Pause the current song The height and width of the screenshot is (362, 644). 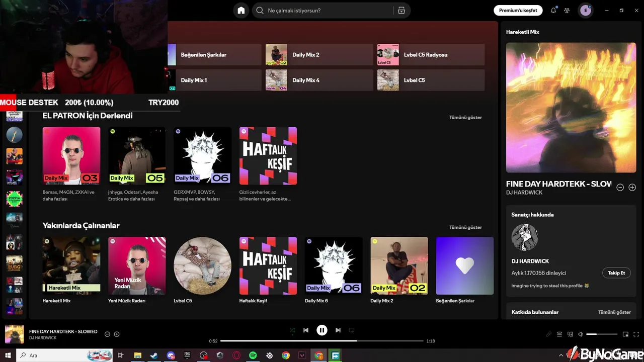click(322, 330)
